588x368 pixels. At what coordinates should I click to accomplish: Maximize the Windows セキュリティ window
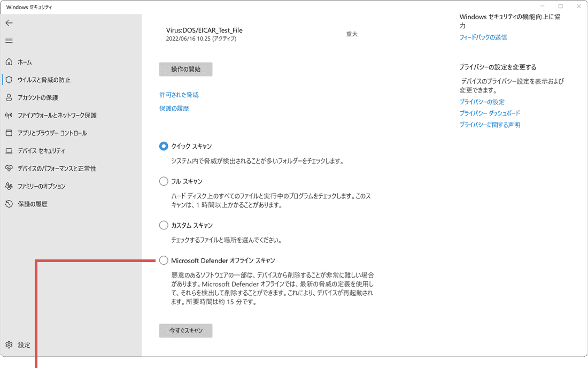561,6
